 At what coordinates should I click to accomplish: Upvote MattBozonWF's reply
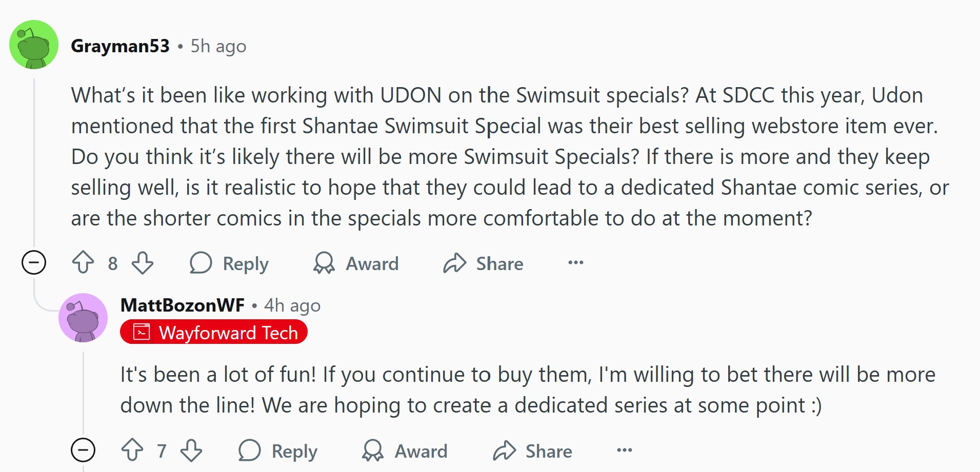coord(132,450)
